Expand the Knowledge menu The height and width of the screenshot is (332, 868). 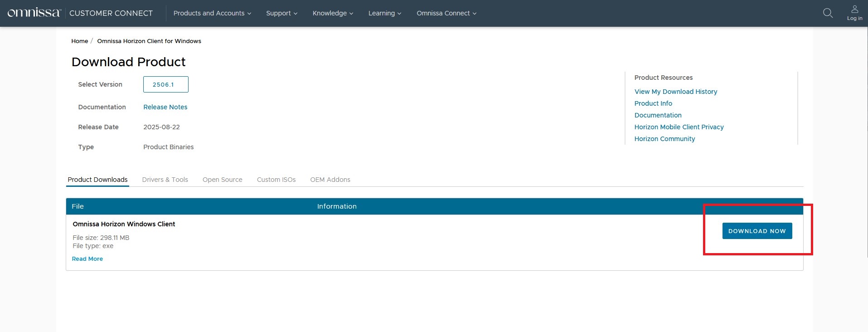[332, 13]
